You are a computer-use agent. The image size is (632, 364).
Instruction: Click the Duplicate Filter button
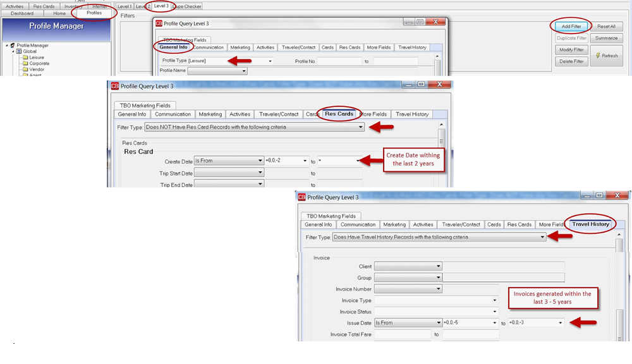pyautogui.click(x=571, y=38)
